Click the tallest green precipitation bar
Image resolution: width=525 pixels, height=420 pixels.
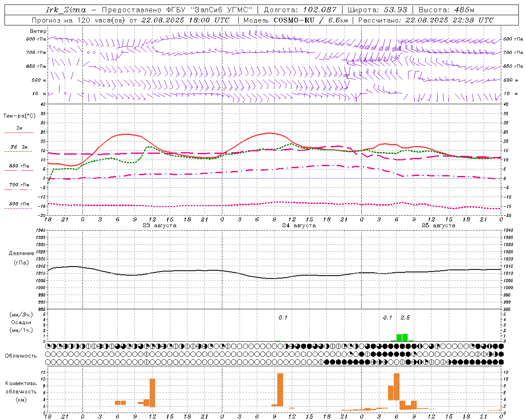[x=405, y=338]
